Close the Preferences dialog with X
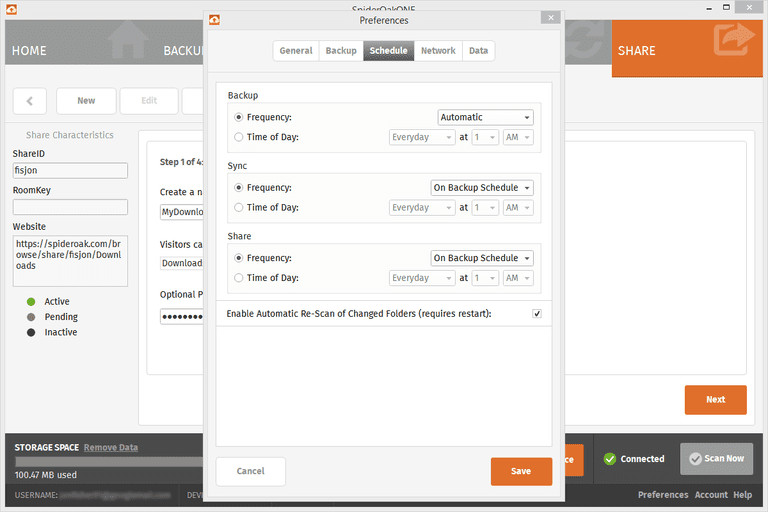Viewport: 768px width, 512px height. [x=551, y=18]
